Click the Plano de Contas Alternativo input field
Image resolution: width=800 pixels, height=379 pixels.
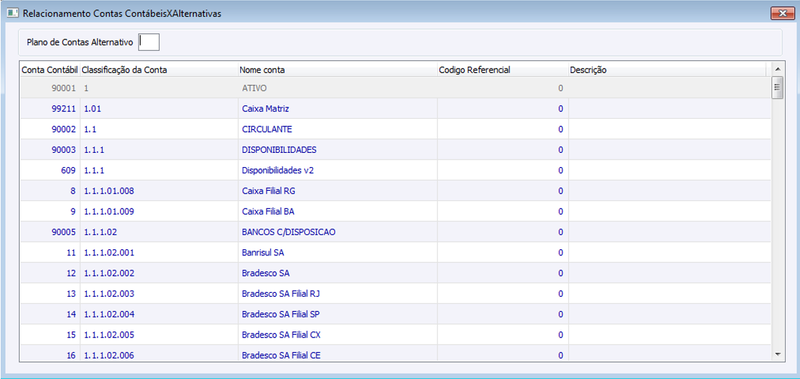click(x=149, y=42)
